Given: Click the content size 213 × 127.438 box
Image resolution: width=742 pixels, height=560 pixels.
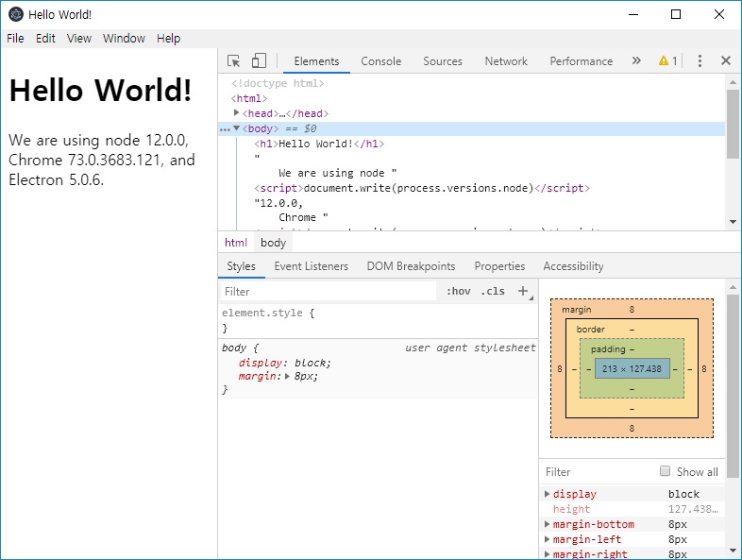Looking at the screenshot, I should coord(632,368).
